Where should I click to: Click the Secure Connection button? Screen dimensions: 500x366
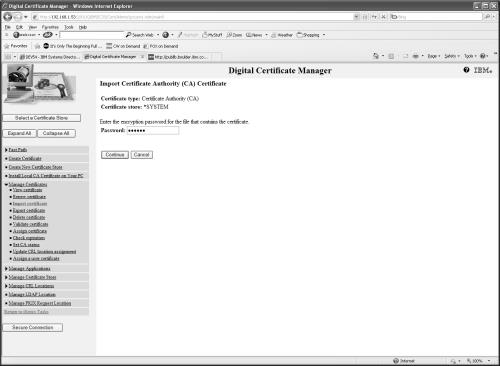pyautogui.click(x=33, y=327)
